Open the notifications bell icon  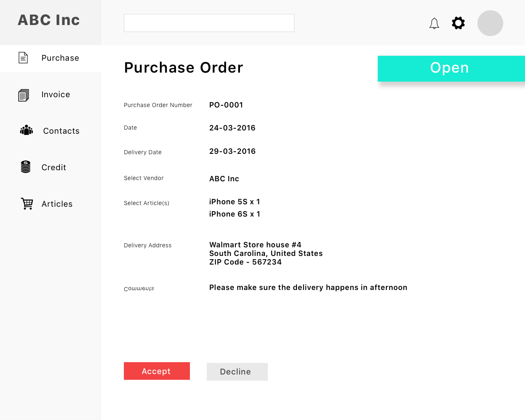[x=434, y=23]
